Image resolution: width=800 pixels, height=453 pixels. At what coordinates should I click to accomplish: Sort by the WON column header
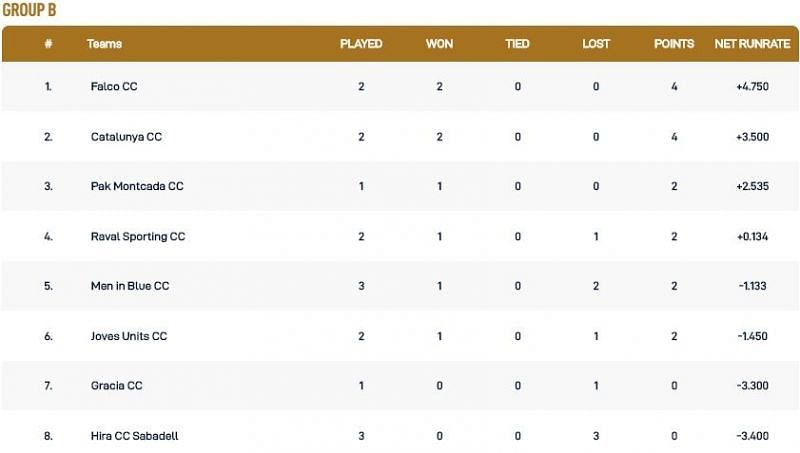coord(439,44)
